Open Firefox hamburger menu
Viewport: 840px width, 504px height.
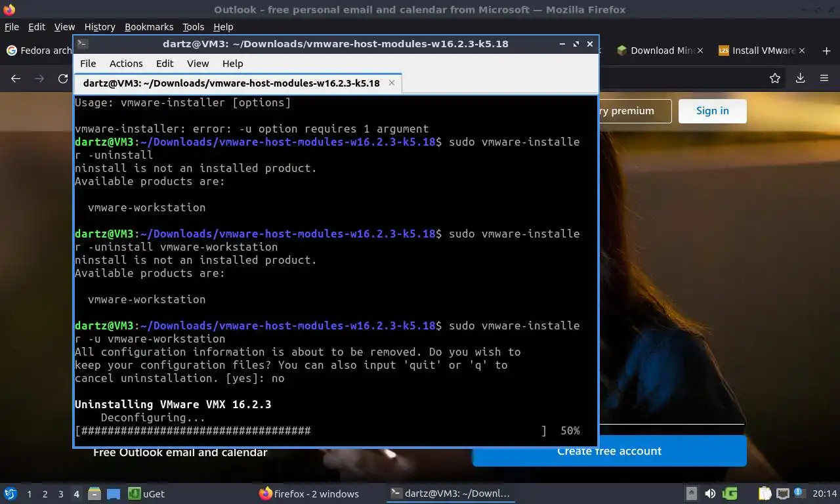coord(824,78)
